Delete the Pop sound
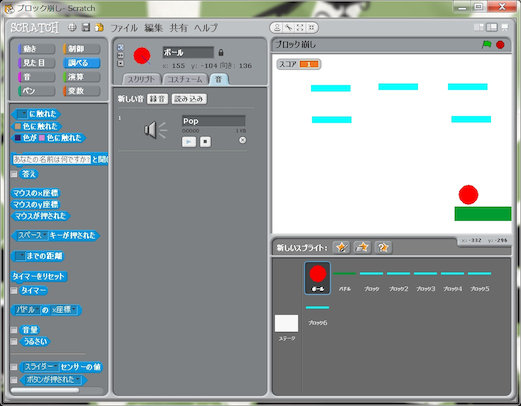Image resolution: width=521 pixels, height=406 pixels. [x=243, y=140]
